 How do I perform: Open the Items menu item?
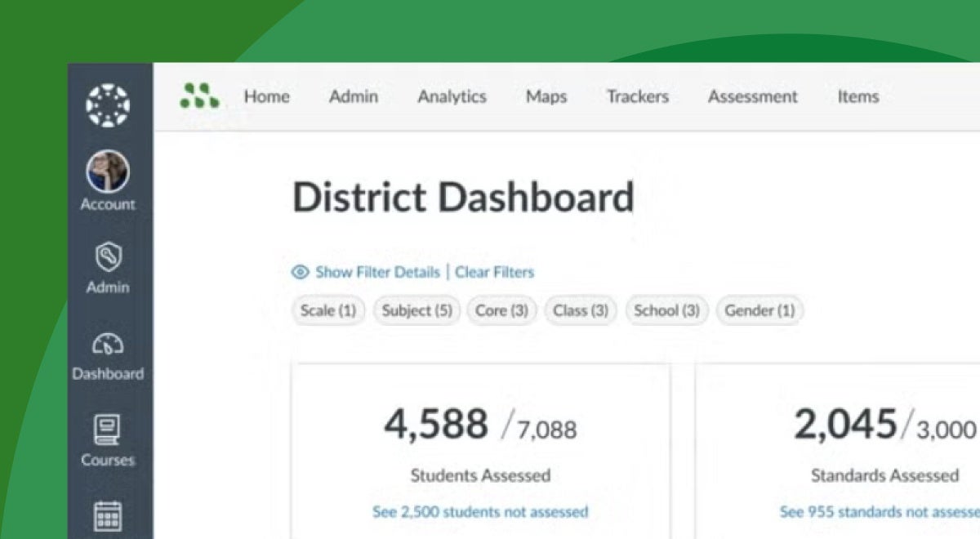point(858,96)
